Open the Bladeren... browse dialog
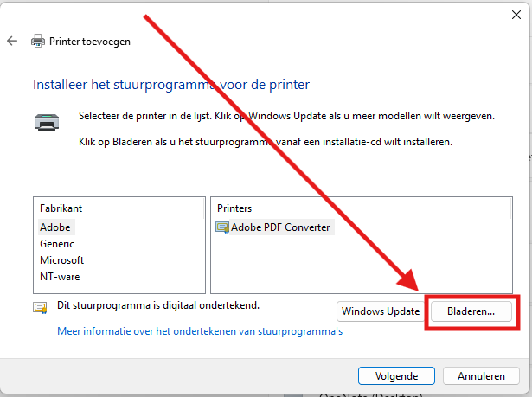This screenshot has height=397, width=532. click(x=471, y=311)
